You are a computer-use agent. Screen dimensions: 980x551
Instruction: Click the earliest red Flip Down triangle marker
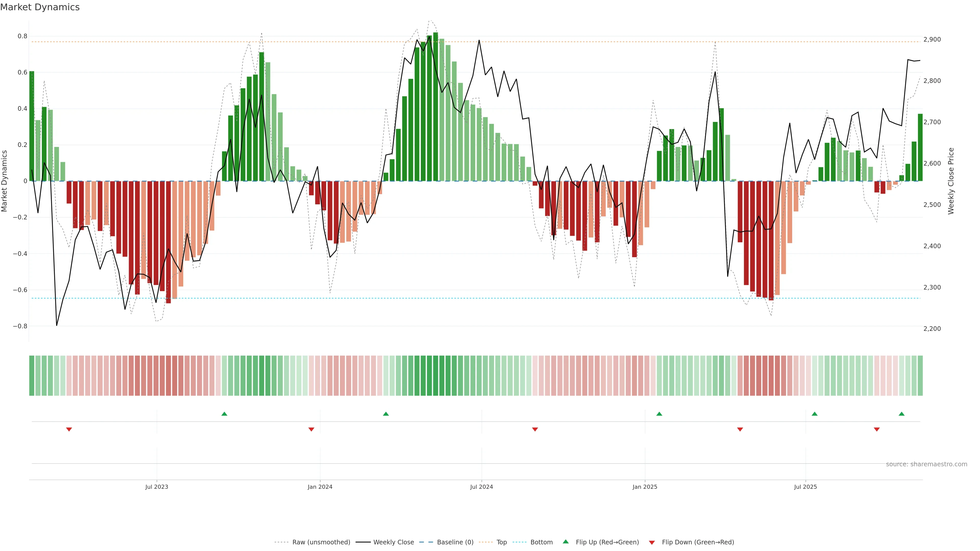tap(69, 429)
